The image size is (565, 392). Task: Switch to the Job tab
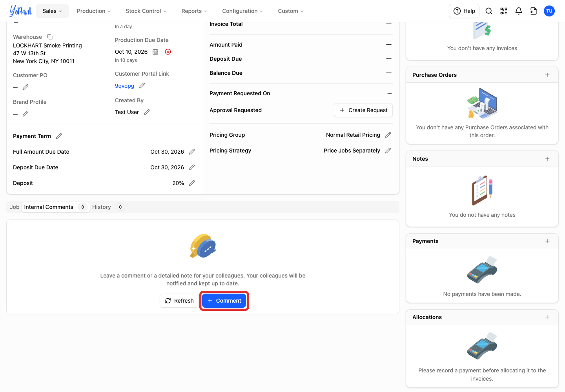(15, 207)
